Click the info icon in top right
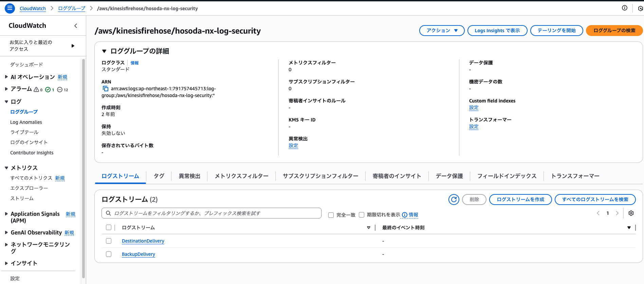Screen dimensions: 644x284 click(x=624, y=8)
